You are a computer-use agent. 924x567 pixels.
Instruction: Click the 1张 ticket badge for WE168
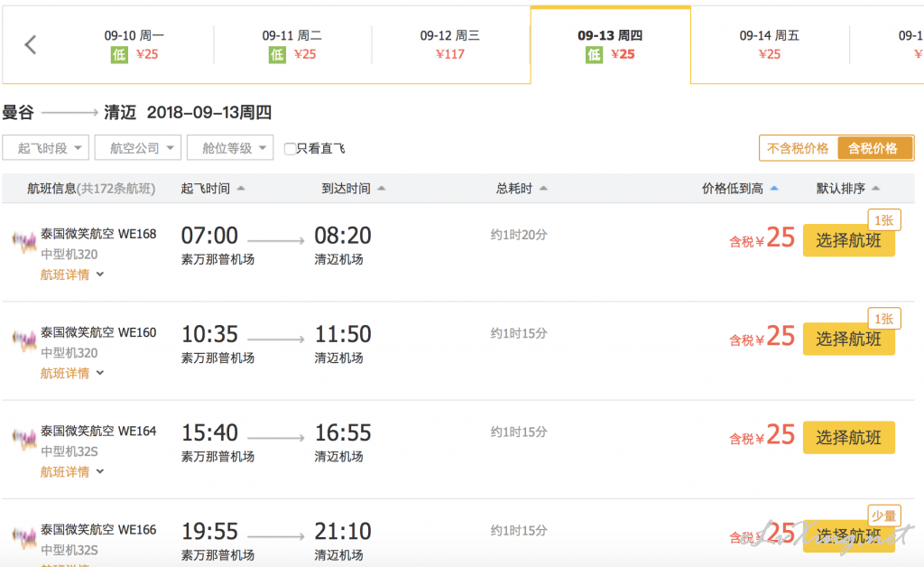coord(884,220)
